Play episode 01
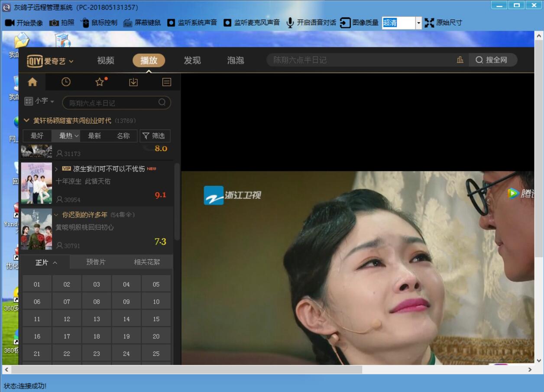Viewport: 544px width, 392px height. 37,284
